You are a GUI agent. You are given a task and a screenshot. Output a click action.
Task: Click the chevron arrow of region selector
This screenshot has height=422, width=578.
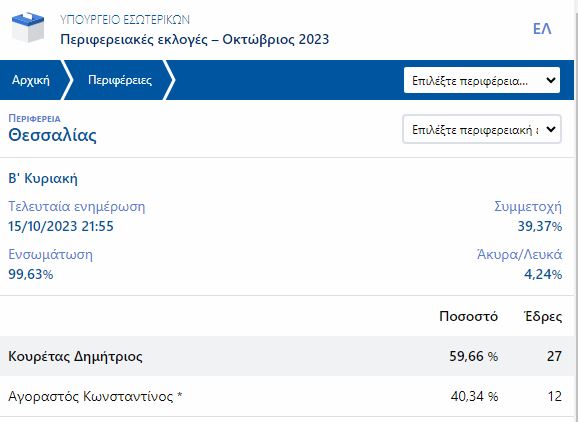tap(551, 80)
